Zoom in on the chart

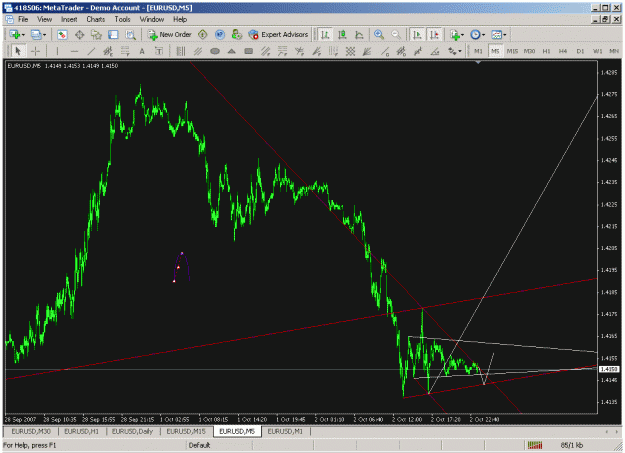coord(379,35)
